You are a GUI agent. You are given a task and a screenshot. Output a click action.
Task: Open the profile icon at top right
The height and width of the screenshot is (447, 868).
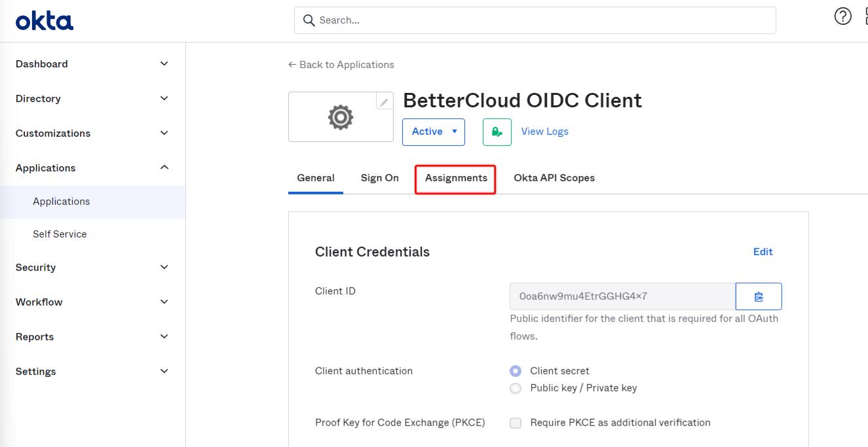click(865, 16)
